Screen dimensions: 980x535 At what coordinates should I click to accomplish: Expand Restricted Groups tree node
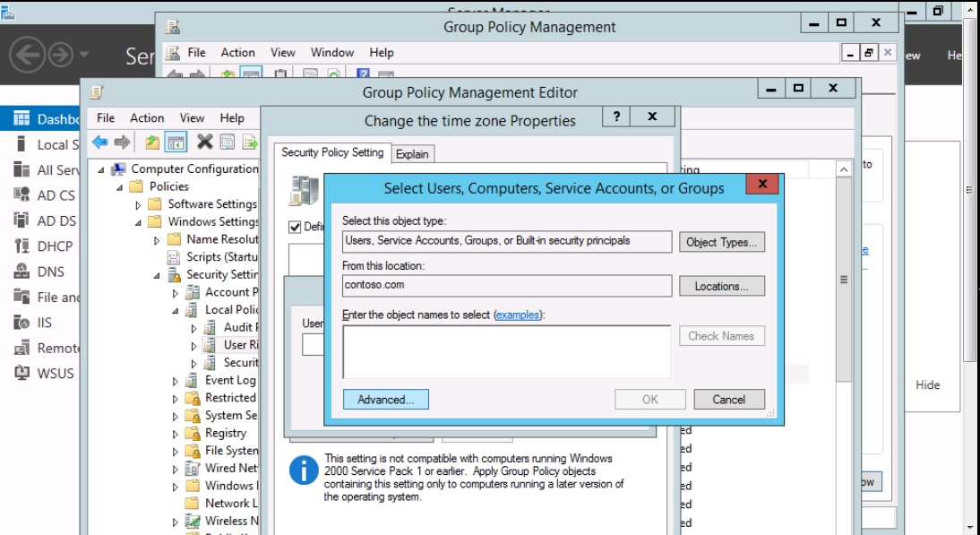[176, 398]
